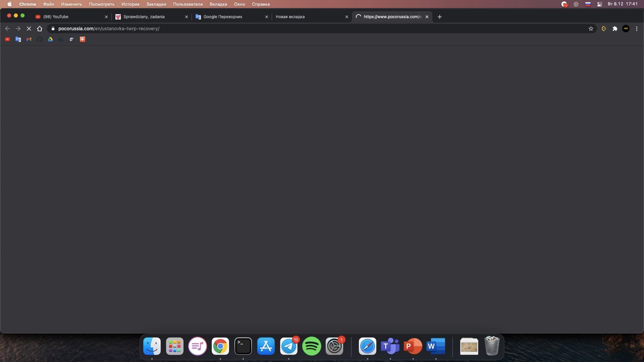The width and height of the screenshot is (644, 362).
Task: Open Microsoft Teams from the Dock
Action: (390, 346)
